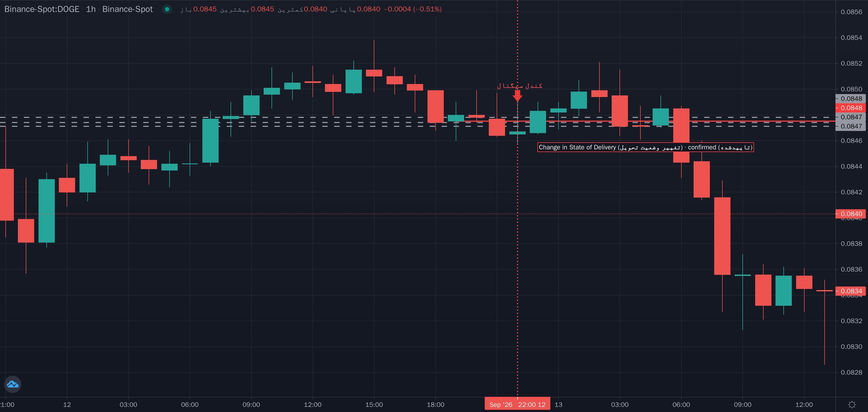Select the red signal candle arrow marker

[518, 96]
